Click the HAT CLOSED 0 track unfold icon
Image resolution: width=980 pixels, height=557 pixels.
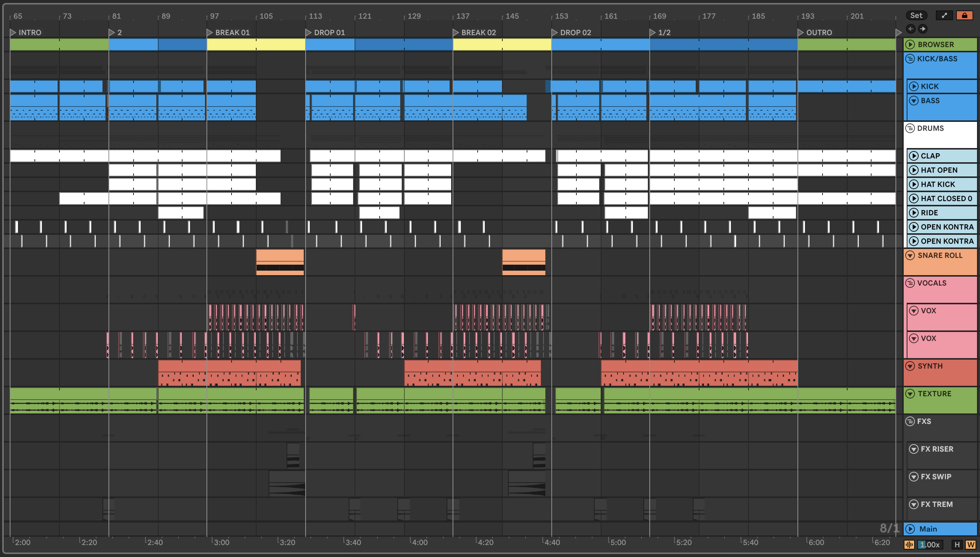(x=914, y=199)
